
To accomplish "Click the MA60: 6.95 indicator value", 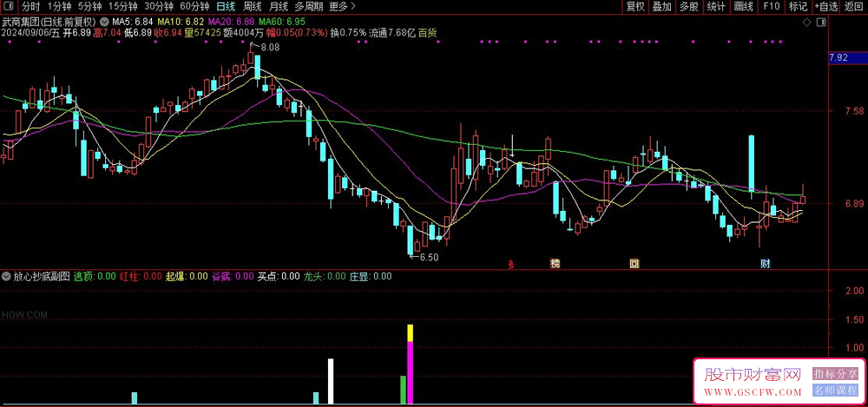I will tap(282, 22).
